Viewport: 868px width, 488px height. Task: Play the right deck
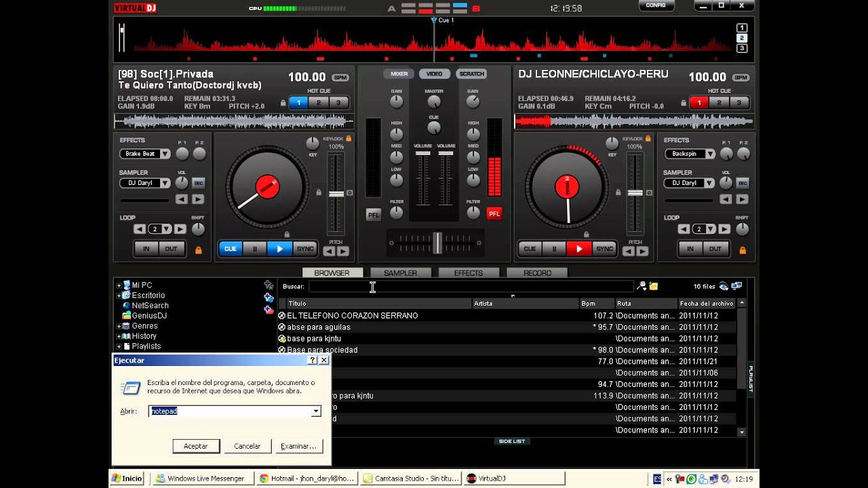[579, 249]
